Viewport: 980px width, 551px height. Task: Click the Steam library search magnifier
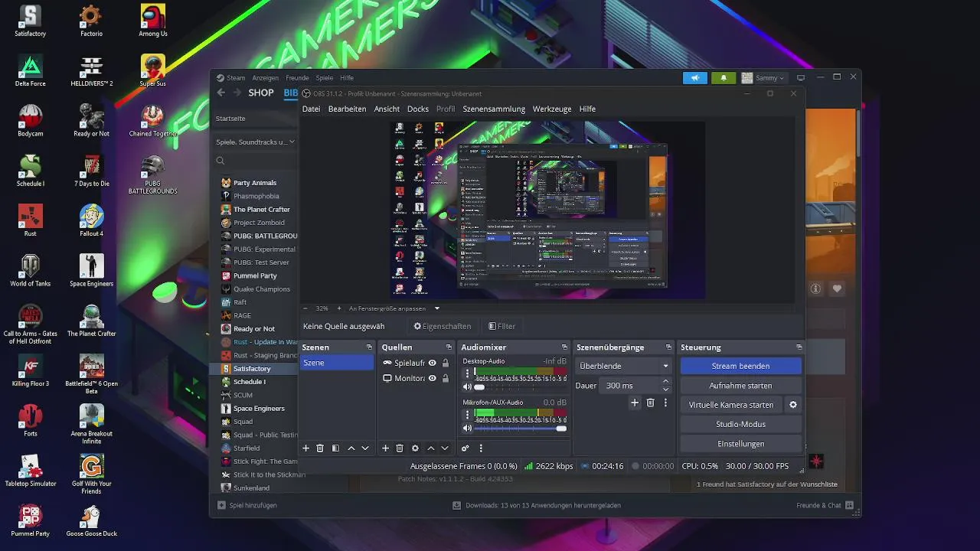220,161
